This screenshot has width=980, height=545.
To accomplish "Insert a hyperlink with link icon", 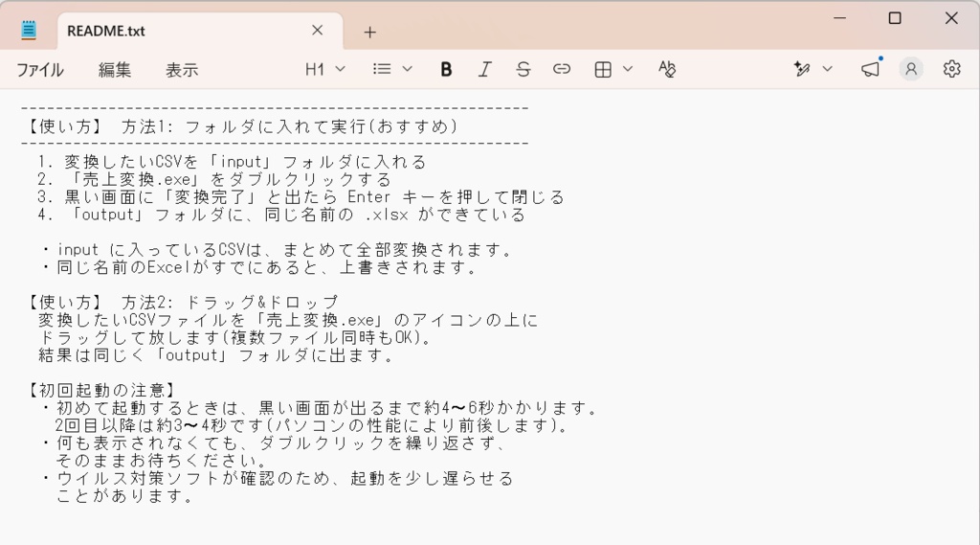I will tap(561, 69).
